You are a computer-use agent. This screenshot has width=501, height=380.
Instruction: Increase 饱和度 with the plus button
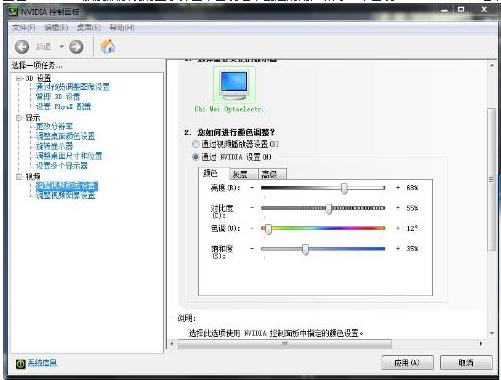pos(398,249)
